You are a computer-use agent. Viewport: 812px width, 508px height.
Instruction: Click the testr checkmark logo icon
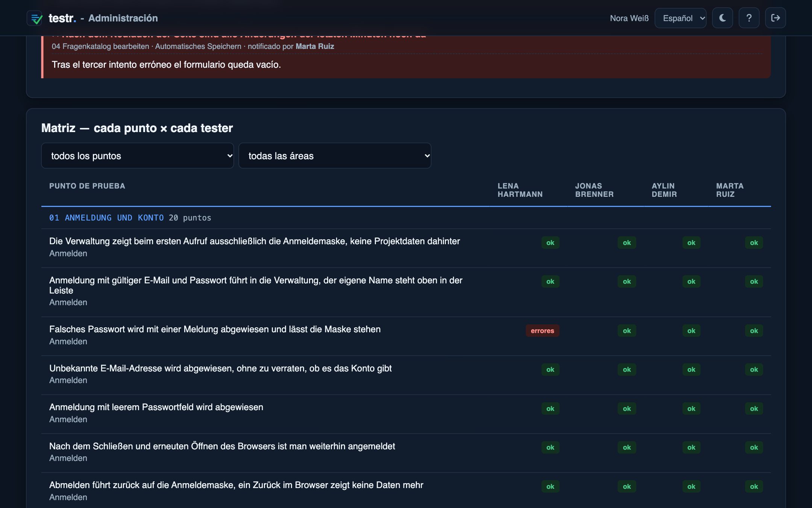[x=35, y=18]
